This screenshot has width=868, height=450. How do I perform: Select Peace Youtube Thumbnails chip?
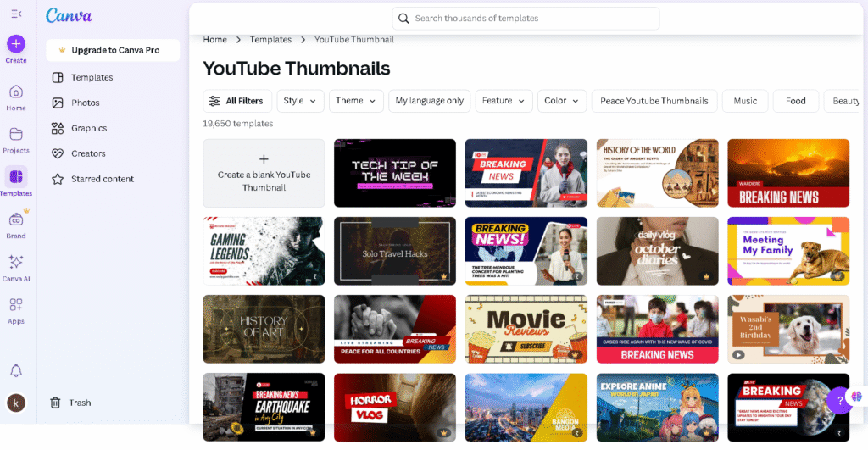(x=654, y=101)
